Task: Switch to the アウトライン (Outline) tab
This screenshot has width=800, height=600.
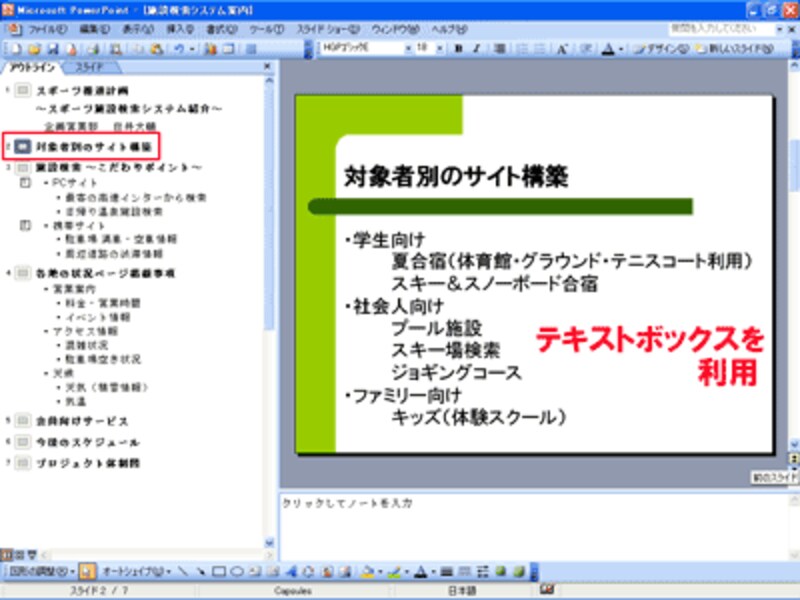Action: [32, 67]
